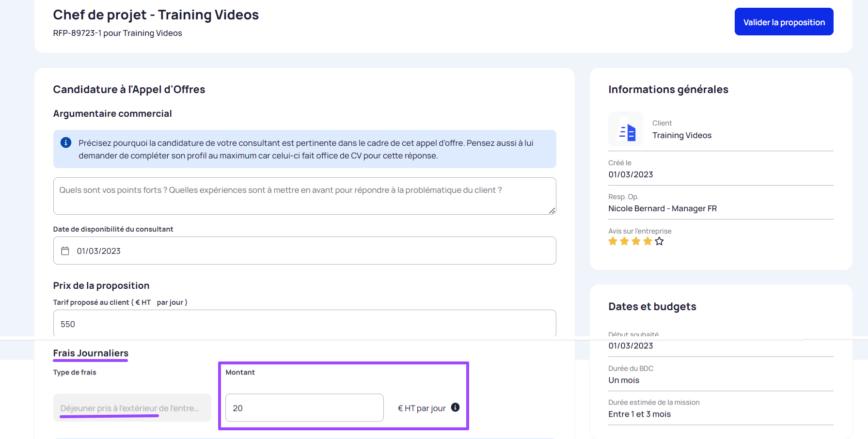The height and width of the screenshot is (439, 868).
Task: Open the Type de frais Déjeuner dropdown
Action: point(132,408)
